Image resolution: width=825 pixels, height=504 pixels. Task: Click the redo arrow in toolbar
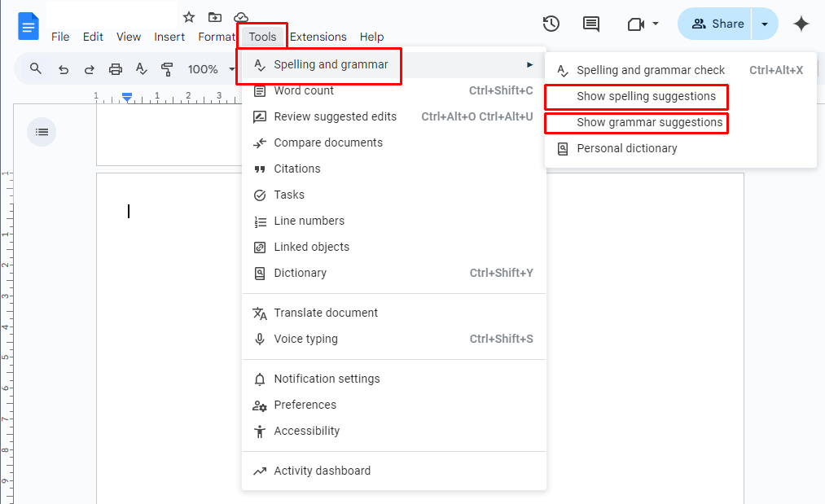(x=90, y=69)
